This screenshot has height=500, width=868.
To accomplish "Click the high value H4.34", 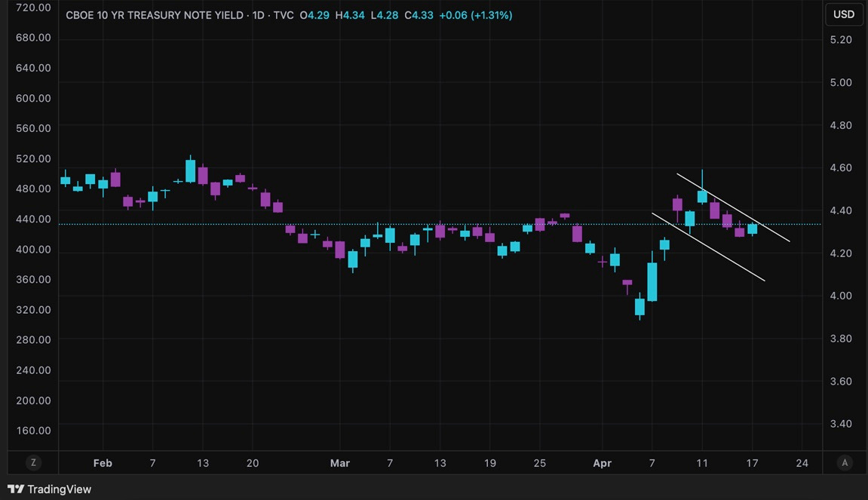I will coord(350,16).
